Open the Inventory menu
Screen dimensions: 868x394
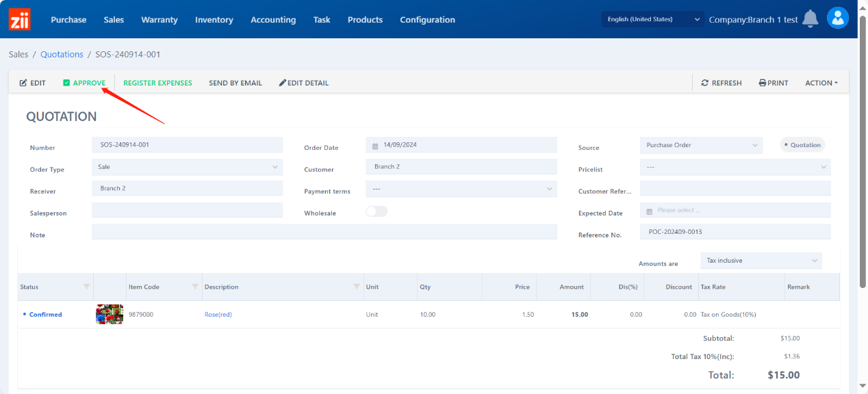pyautogui.click(x=214, y=20)
